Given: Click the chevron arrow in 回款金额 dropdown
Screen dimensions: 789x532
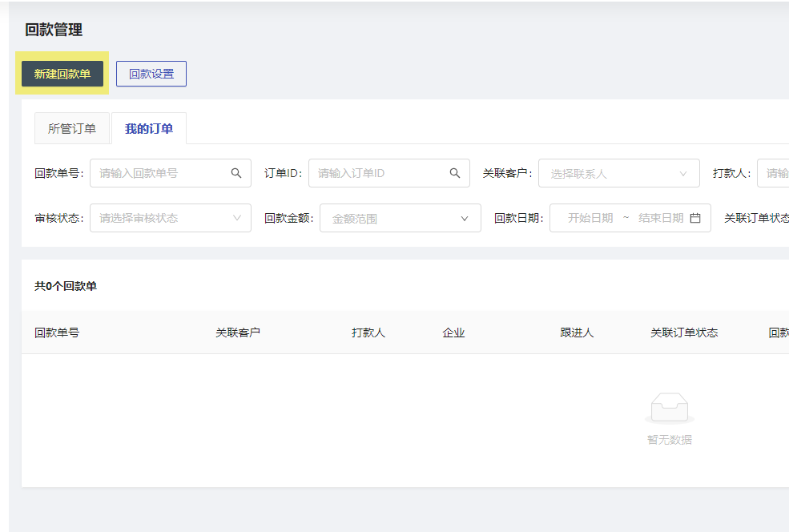Looking at the screenshot, I should click(x=465, y=219).
